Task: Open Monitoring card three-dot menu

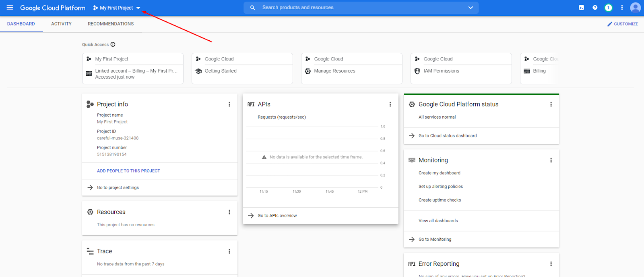Action: coord(551,160)
